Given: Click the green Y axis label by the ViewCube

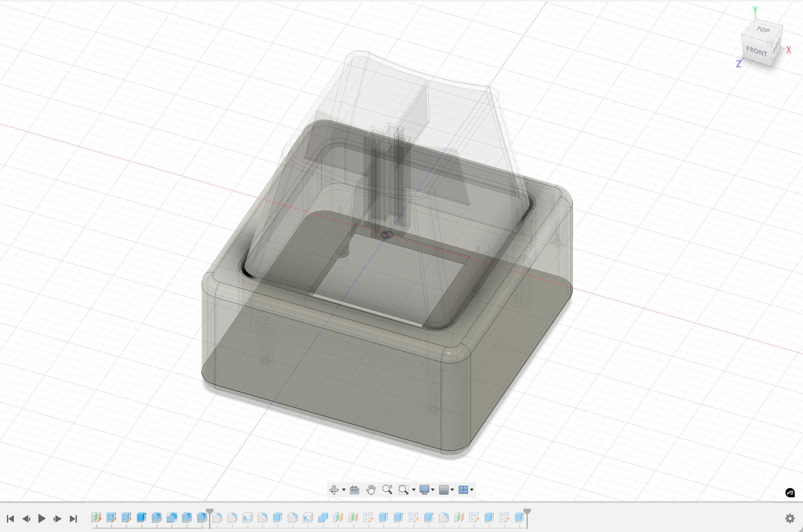Looking at the screenshot, I should 755,10.
